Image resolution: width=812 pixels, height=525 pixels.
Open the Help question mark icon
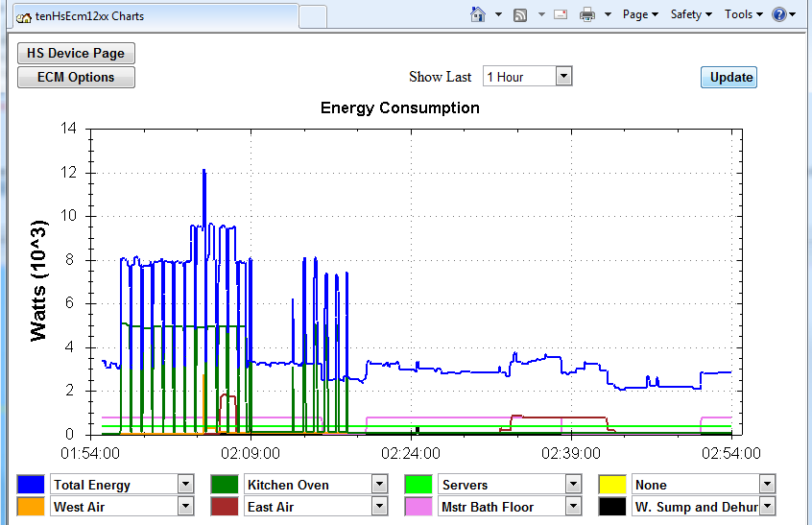(778, 14)
